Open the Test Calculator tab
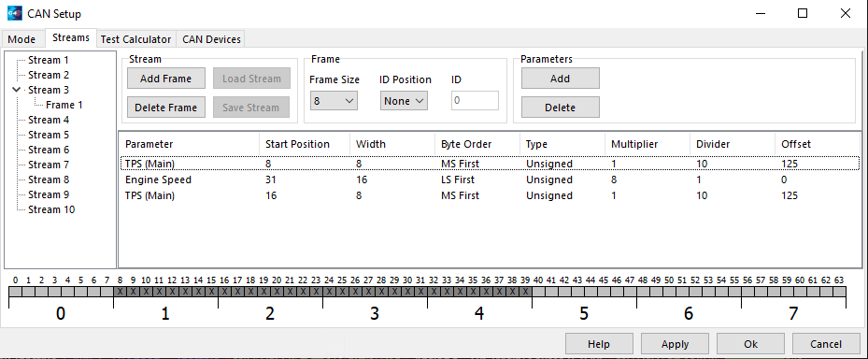 click(135, 39)
